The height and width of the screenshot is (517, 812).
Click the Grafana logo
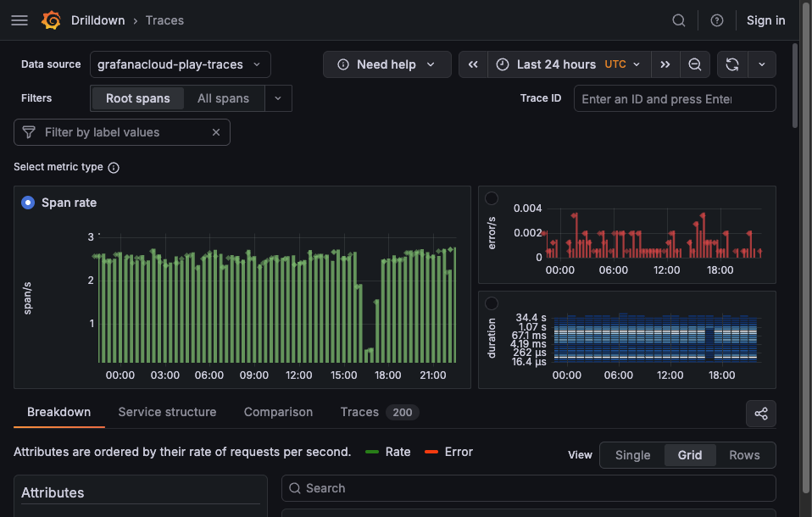point(51,19)
